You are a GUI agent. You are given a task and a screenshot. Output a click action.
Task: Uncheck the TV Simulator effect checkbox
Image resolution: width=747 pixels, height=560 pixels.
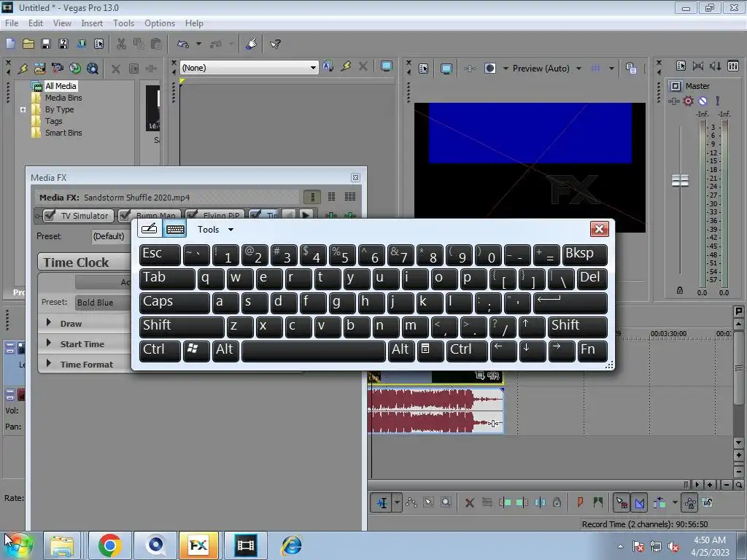click(x=50, y=215)
